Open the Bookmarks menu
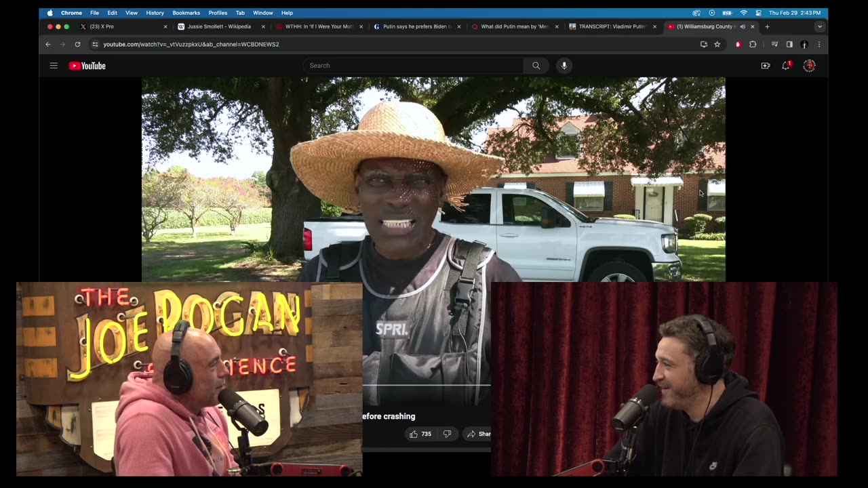 point(186,13)
